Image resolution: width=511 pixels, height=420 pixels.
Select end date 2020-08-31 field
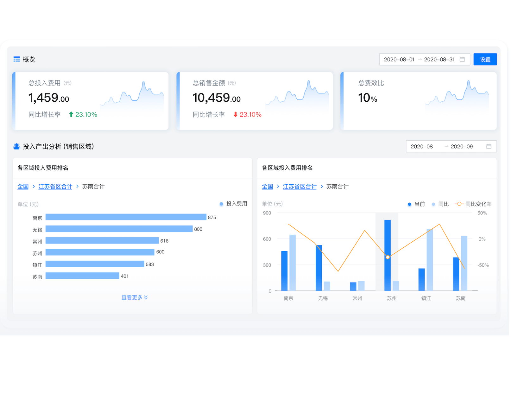(439, 59)
